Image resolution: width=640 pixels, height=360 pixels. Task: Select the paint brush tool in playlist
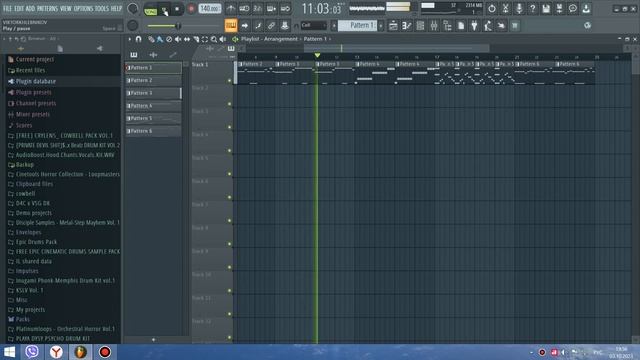coord(160,39)
